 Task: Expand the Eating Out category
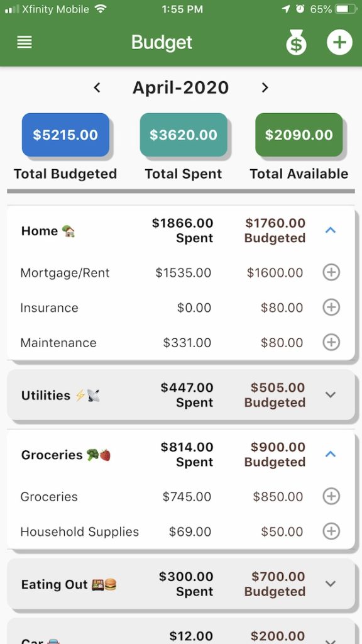pos(331,584)
